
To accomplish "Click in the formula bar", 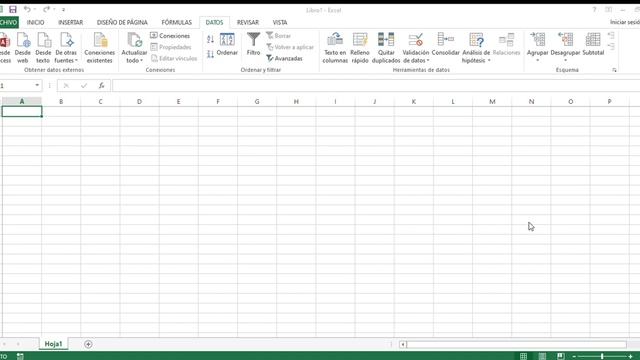I will tap(376, 85).
